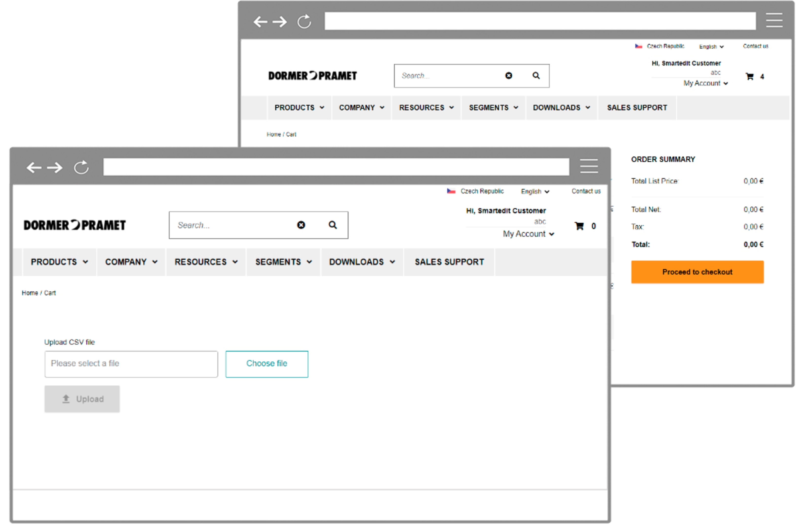
Task: Open the front browser's hamburger menu
Action: (589, 166)
